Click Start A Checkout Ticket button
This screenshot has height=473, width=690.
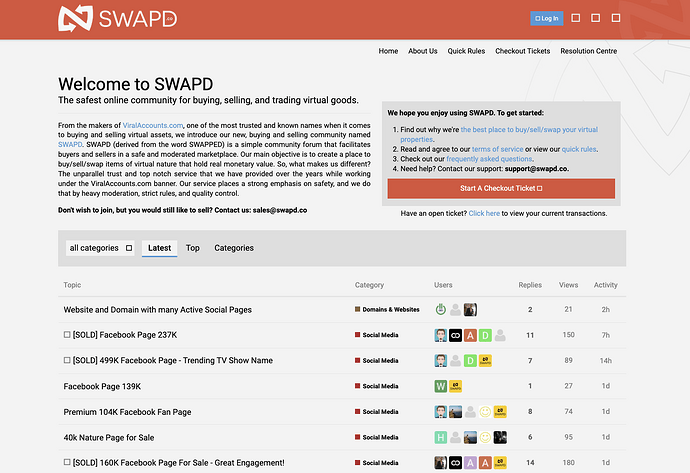click(501, 188)
